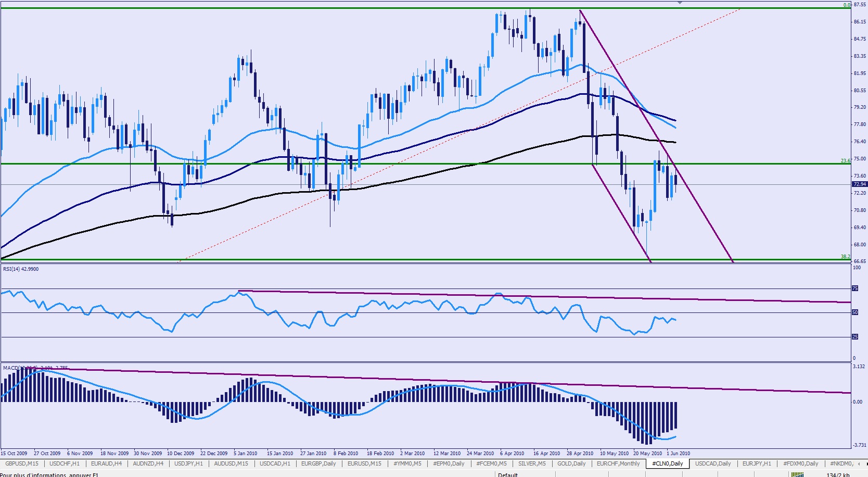
Task: Click the 0.0 Fibonacci level label
Action: pyautogui.click(x=847, y=5)
